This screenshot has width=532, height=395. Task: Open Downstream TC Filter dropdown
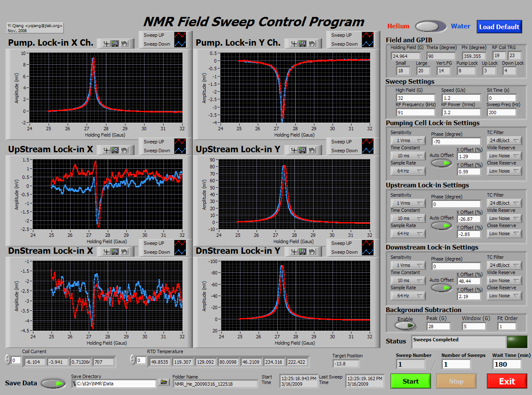[505, 265]
